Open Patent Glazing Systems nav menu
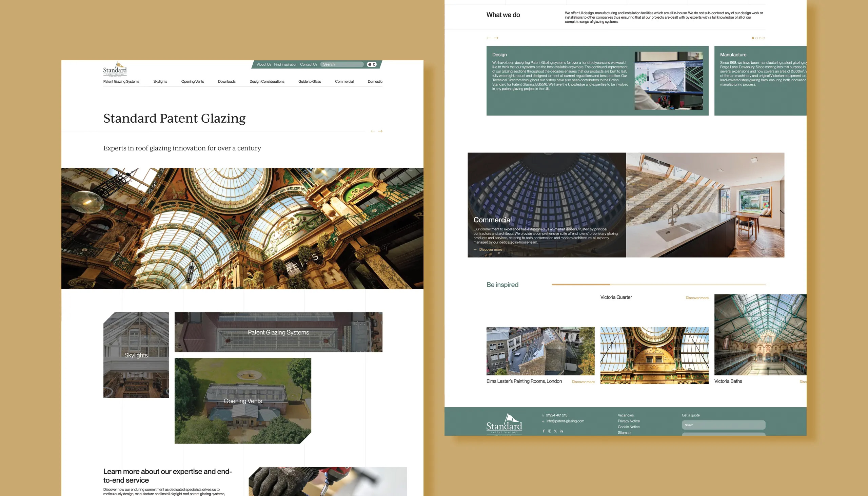Image resolution: width=868 pixels, height=496 pixels. [121, 81]
